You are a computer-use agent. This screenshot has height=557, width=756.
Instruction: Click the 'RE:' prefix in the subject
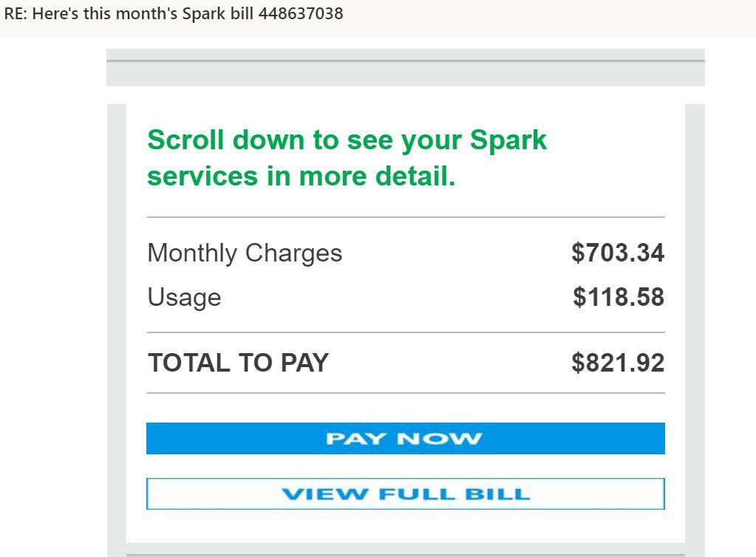[x=15, y=13]
